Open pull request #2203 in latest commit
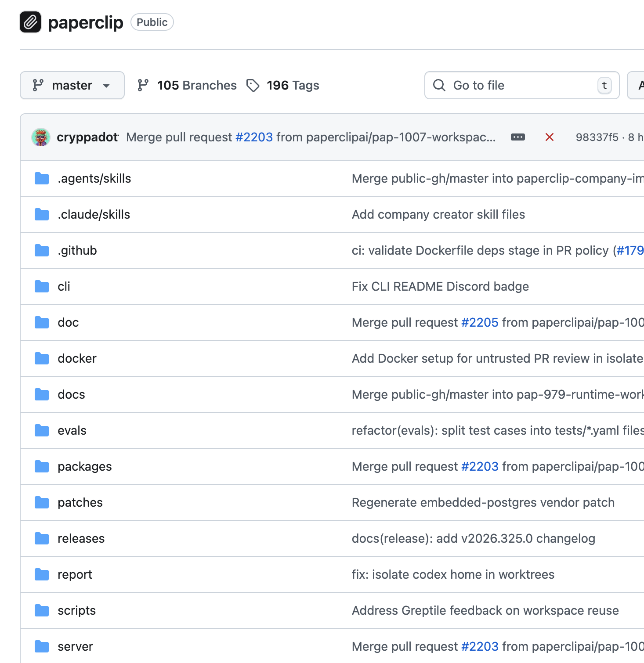Image resolution: width=644 pixels, height=663 pixels. point(254,137)
